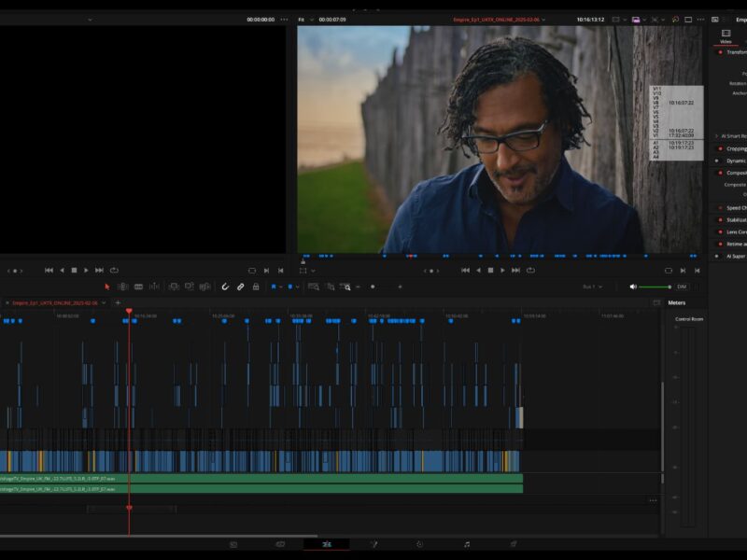Select the Empire_Ep1 timeline tab
Image resolution: width=747 pixels, height=560 pixels.
tap(55, 302)
